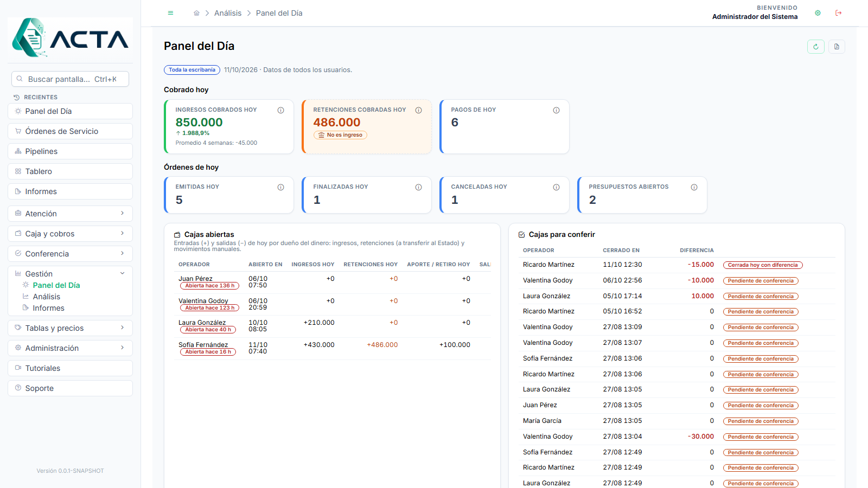Open Tablero from sidebar
The image size is (868, 488).
(71, 171)
